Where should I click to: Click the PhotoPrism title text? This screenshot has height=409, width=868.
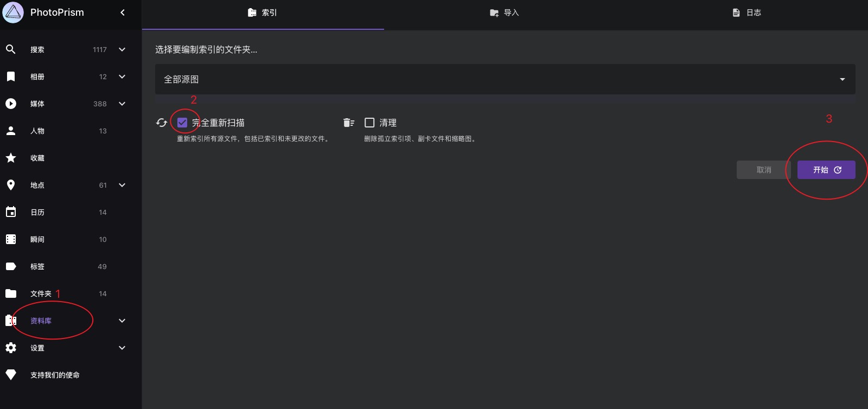click(57, 12)
